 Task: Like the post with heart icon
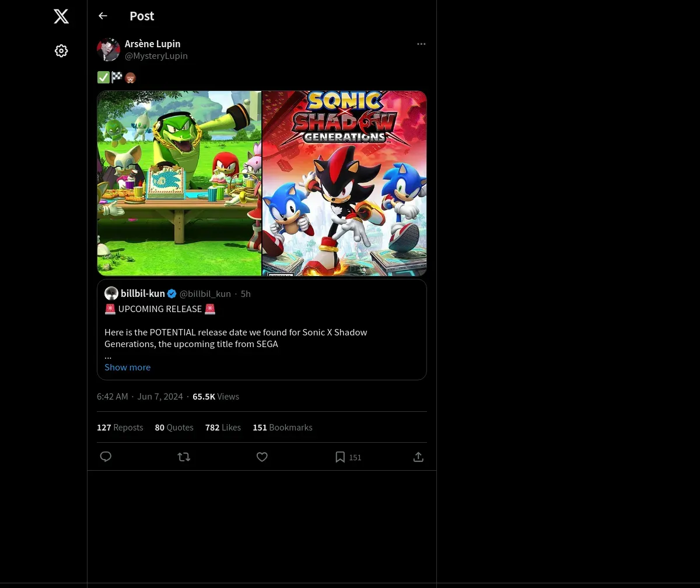coord(262,457)
